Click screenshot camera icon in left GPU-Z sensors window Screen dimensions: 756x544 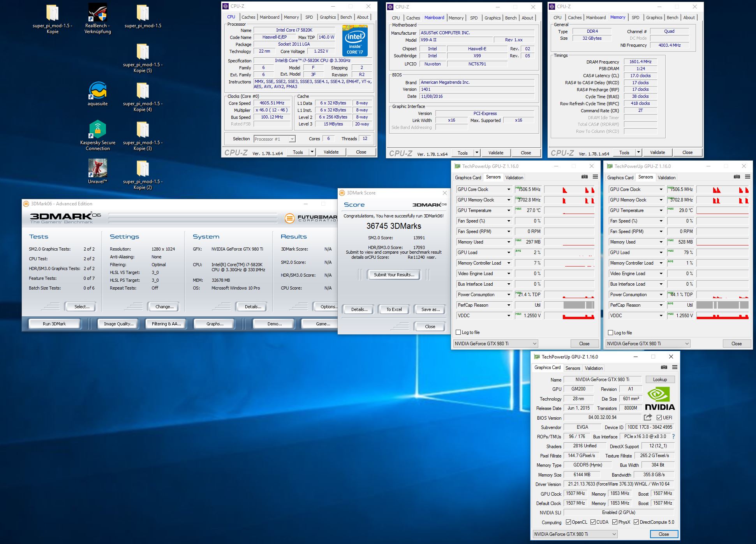(x=585, y=177)
